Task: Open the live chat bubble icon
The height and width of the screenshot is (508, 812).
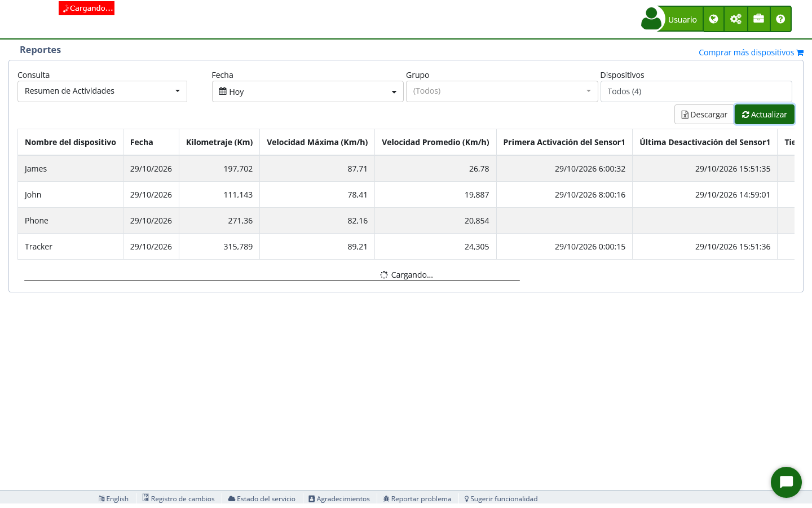Action: pos(786,482)
